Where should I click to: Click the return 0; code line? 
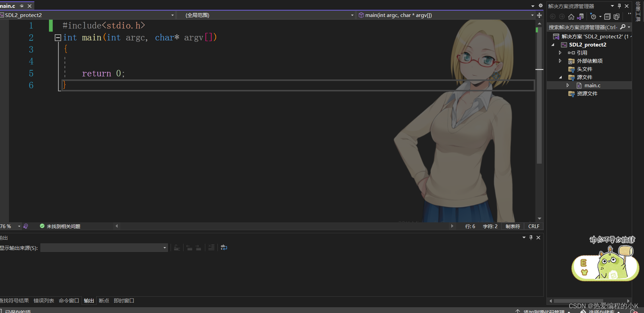click(x=103, y=73)
